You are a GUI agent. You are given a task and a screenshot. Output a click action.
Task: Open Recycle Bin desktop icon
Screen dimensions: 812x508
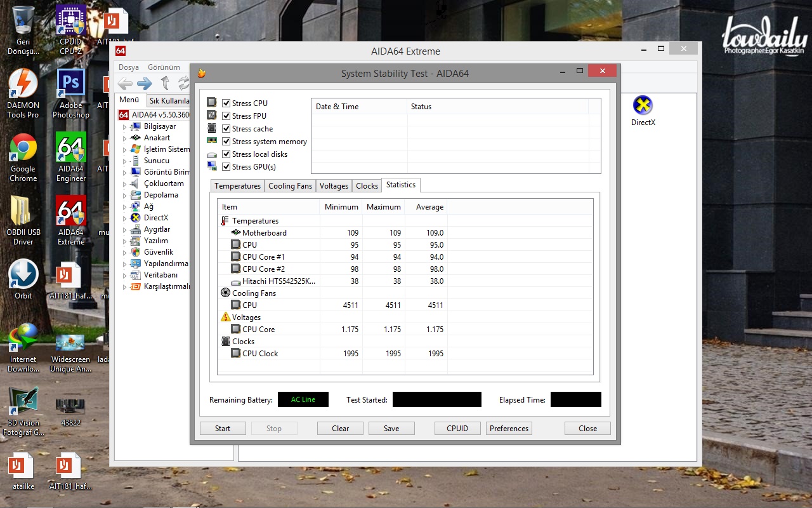pos(23,30)
